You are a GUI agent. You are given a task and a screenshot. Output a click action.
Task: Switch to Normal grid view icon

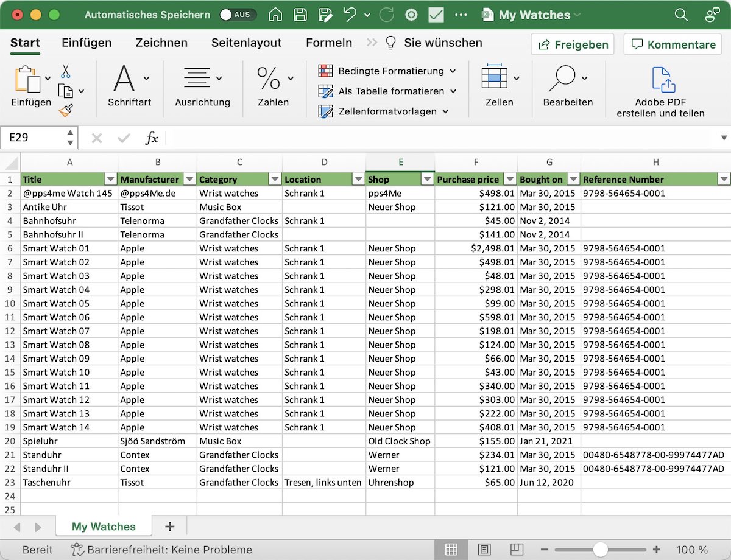451,550
